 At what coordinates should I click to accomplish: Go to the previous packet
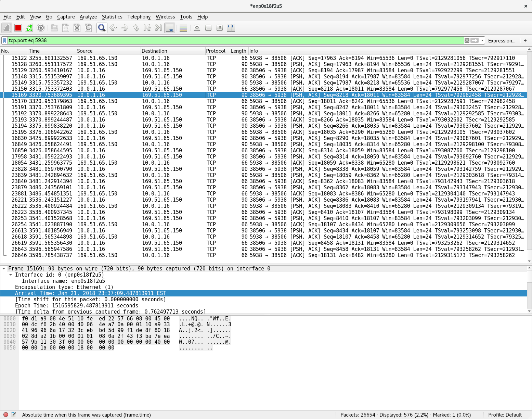tap(113, 28)
